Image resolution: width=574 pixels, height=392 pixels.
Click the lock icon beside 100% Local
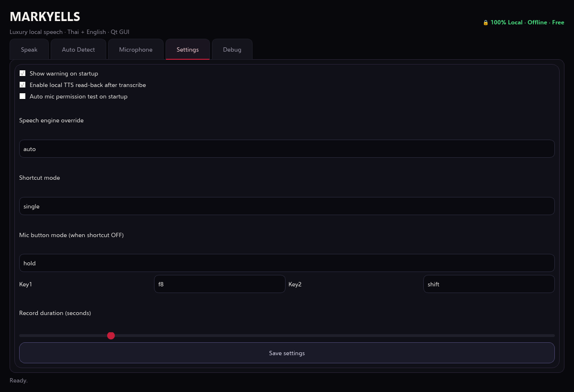pos(486,22)
